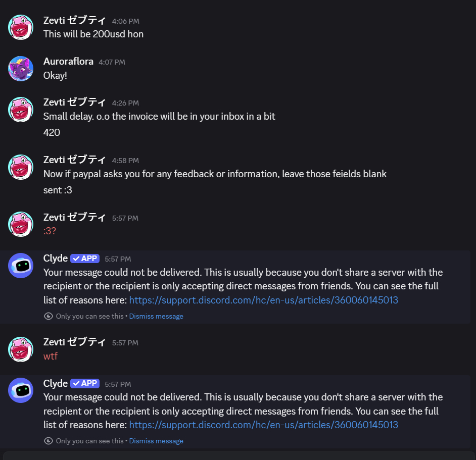Click the eye icon under the last Clyde message
476x460 pixels.
click(x=49, y=441)
